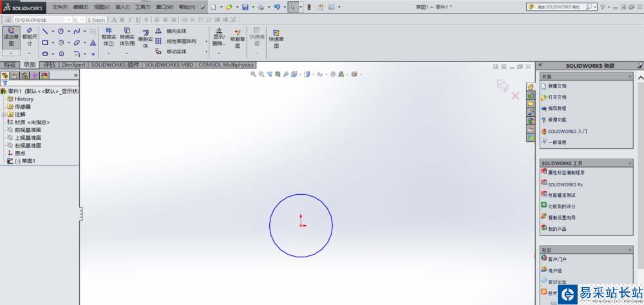
Task: Select the Polygon sketch tool
Action: pos(61,54)
